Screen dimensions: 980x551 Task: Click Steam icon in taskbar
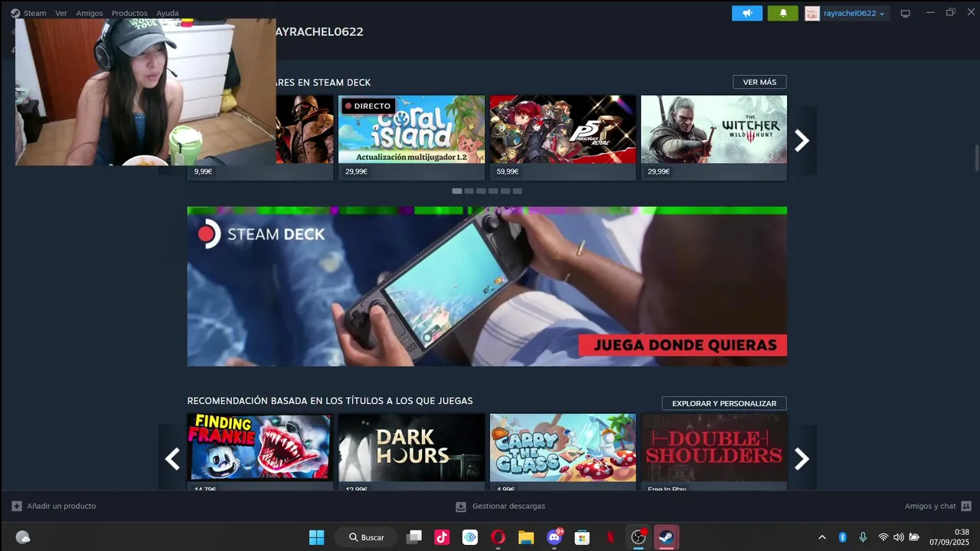point(666,537)
